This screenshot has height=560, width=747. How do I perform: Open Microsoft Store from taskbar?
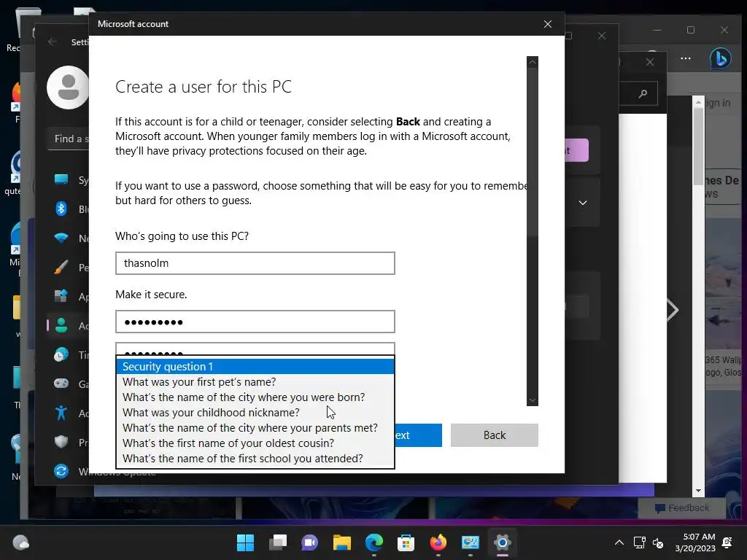[x=406, y=542]
